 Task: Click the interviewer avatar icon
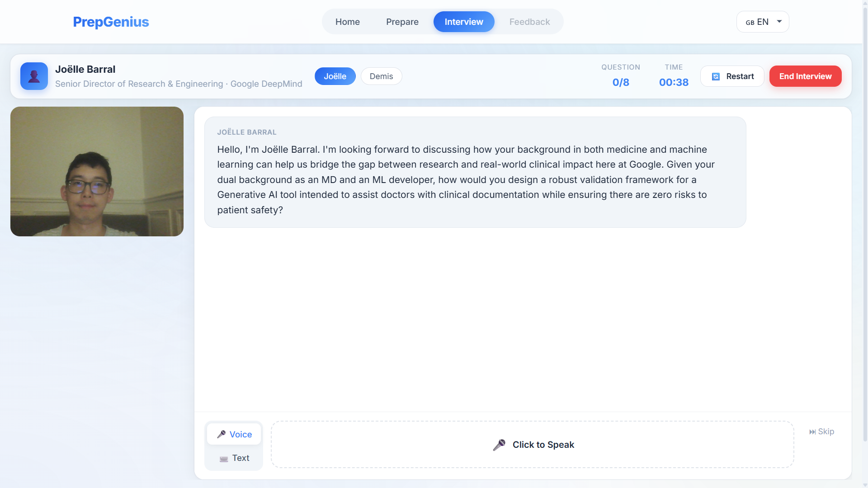pyautogui.click(x=34, y=76)
